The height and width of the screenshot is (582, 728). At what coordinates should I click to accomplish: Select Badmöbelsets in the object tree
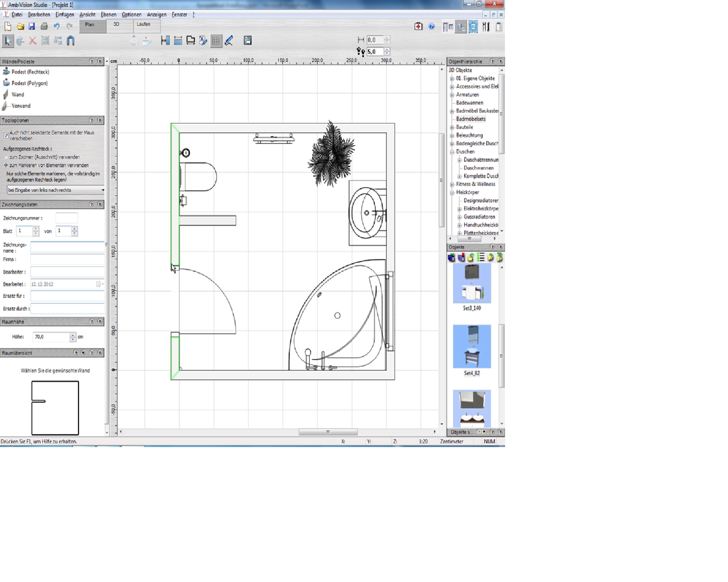pyautogui.click(x=471, y=119)
